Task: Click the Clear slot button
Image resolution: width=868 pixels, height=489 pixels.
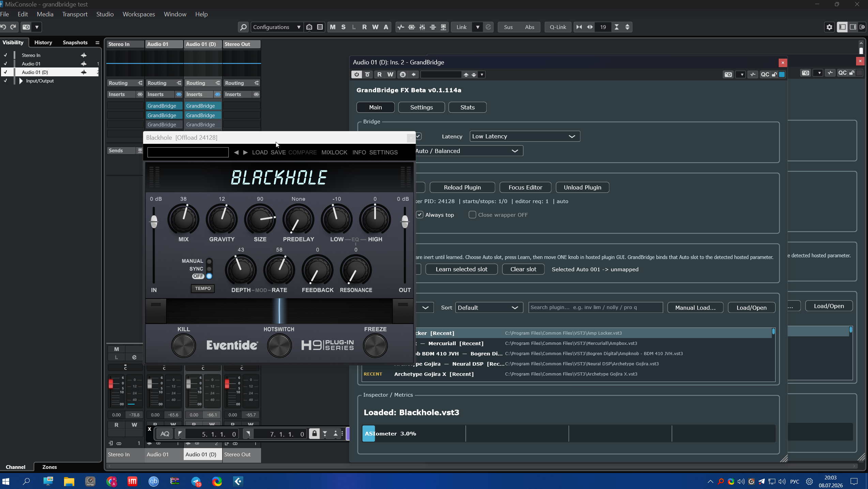Action: click(x=523, y=269)
